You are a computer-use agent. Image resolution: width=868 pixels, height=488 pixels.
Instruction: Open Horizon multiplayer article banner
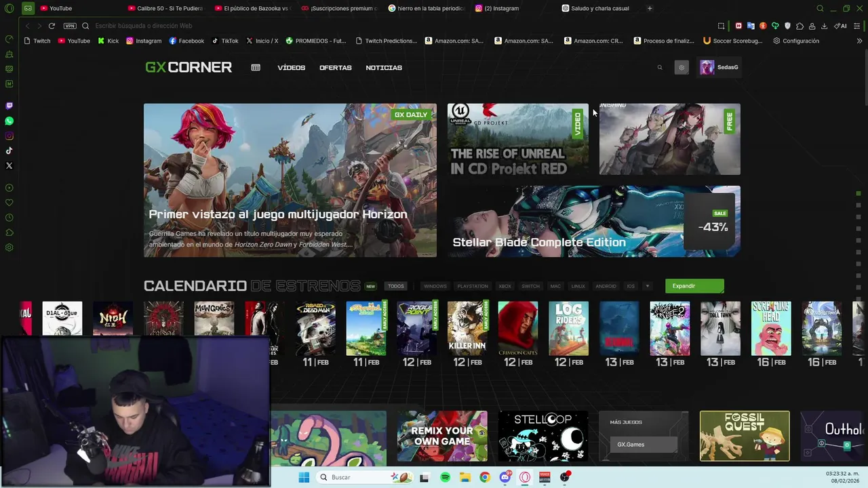coord(290,180)
